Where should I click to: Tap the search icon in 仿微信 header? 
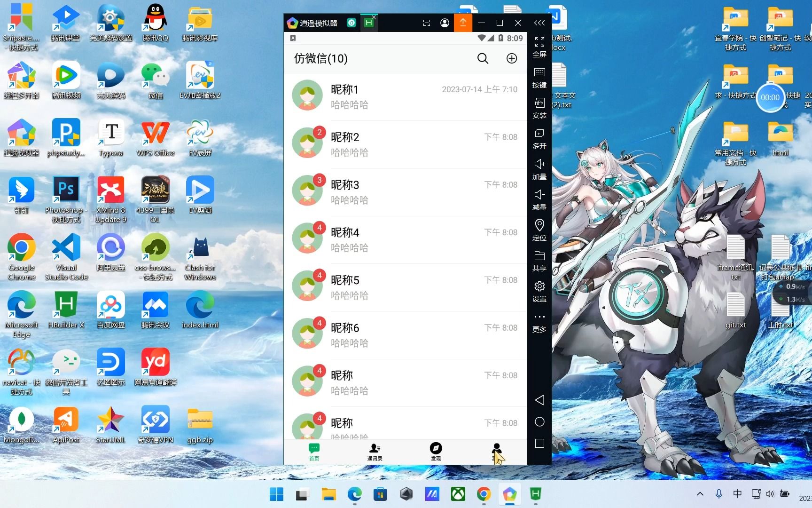[x=483, y=58]
